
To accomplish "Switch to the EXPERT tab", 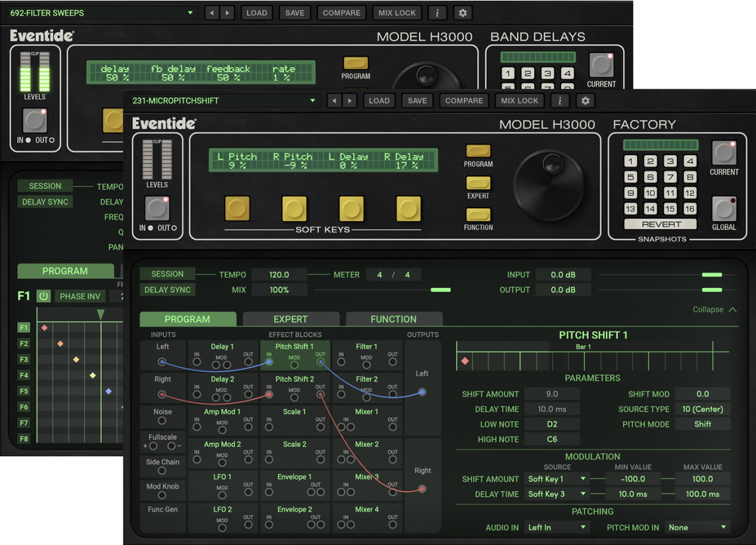I will 291,319.
